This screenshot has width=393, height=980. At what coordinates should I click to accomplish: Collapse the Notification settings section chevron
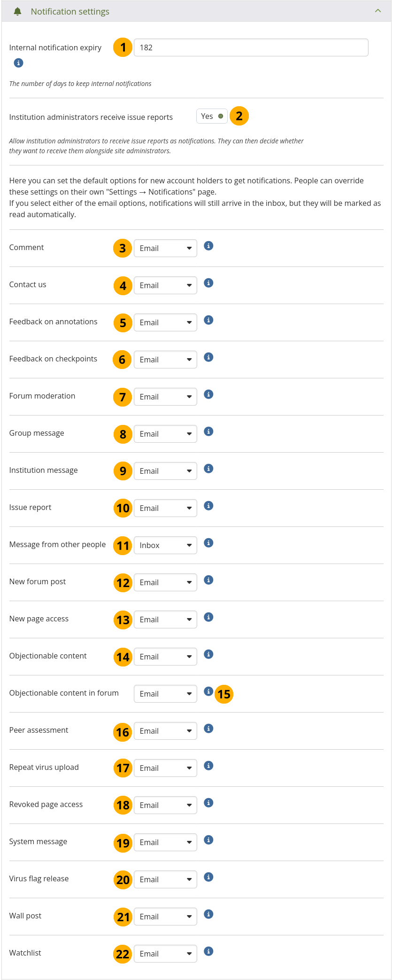[x=378, y=11]
